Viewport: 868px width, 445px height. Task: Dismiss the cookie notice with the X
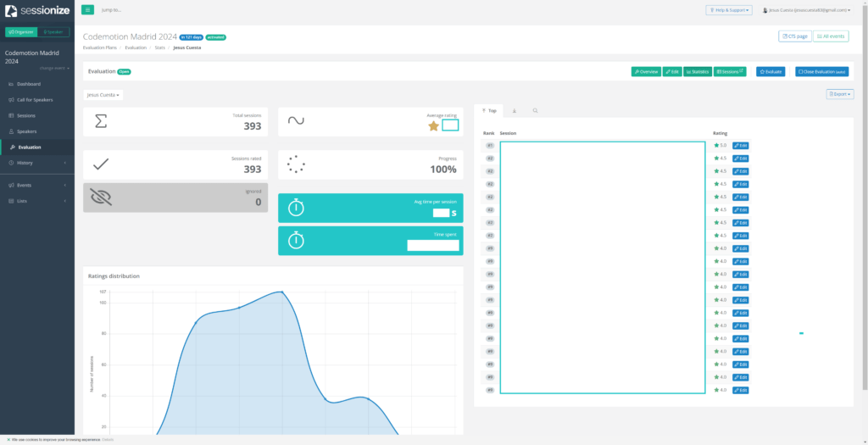coord(8,439)
